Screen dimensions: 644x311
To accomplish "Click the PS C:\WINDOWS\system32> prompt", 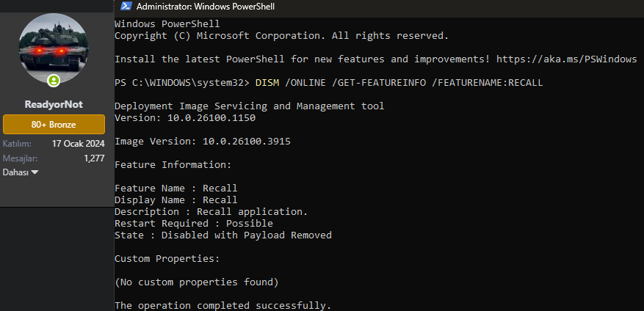I will 182,83.
